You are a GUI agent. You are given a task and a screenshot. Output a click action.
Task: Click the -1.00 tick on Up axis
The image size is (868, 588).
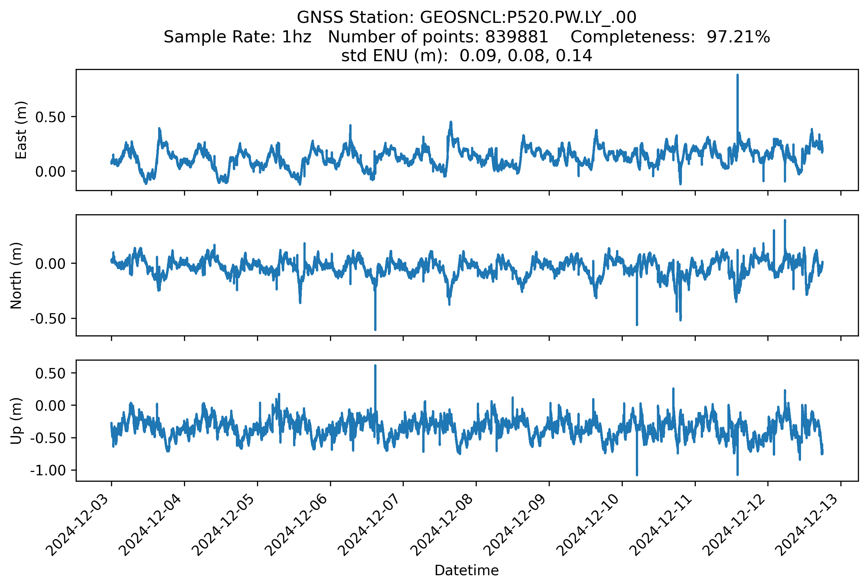[48, 470]
